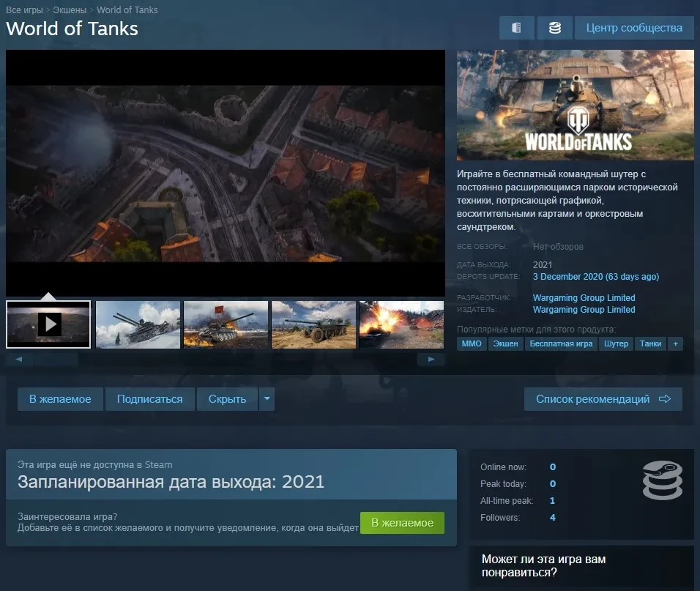
Task: Select the snowy tank screenshot thumbnail
Action: click(138, 324)
